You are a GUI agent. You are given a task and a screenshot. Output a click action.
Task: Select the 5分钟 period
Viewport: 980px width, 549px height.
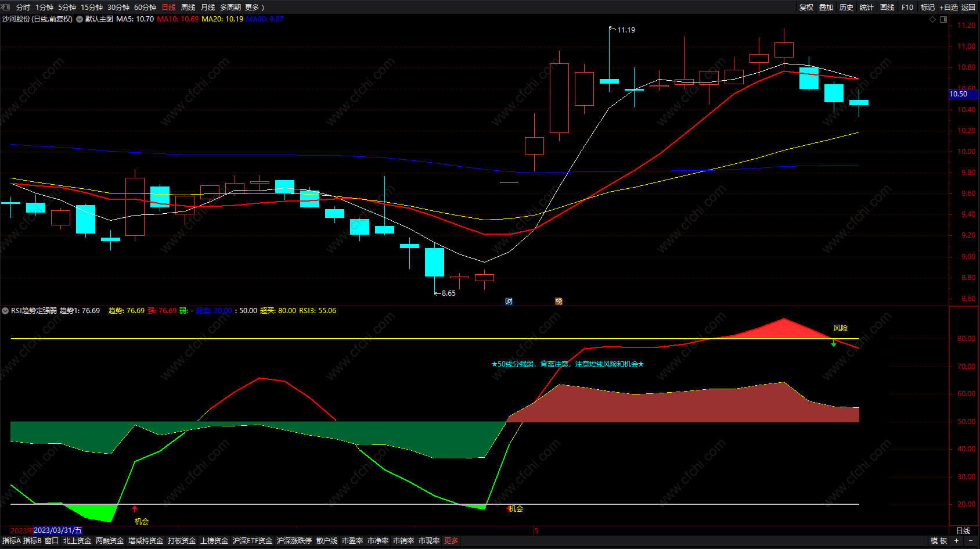(x=67, y=8)
